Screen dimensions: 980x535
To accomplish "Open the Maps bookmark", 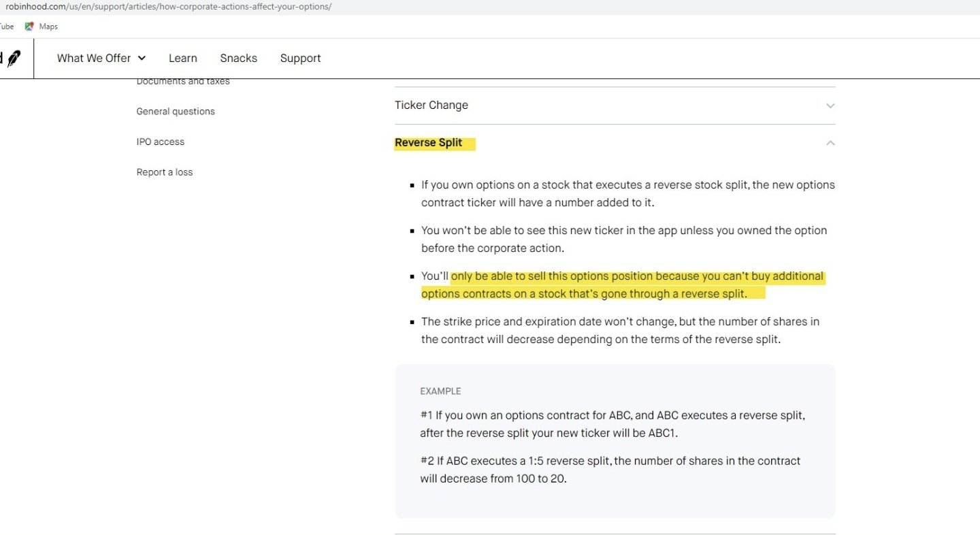I will [x=42, y=27].
